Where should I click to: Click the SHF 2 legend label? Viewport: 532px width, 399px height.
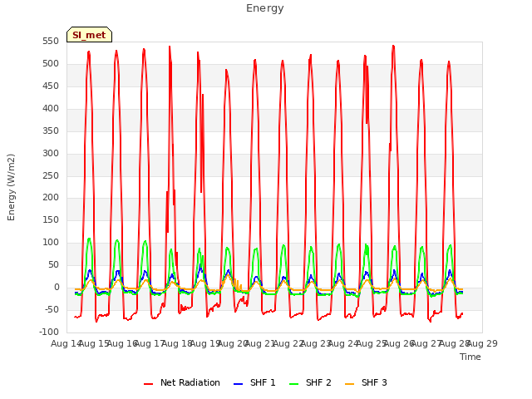(x=318, y=382)
